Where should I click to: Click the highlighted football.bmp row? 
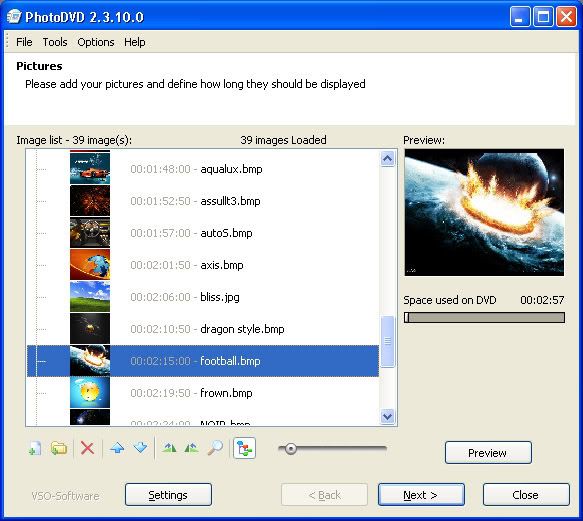[x=203, y=361]
